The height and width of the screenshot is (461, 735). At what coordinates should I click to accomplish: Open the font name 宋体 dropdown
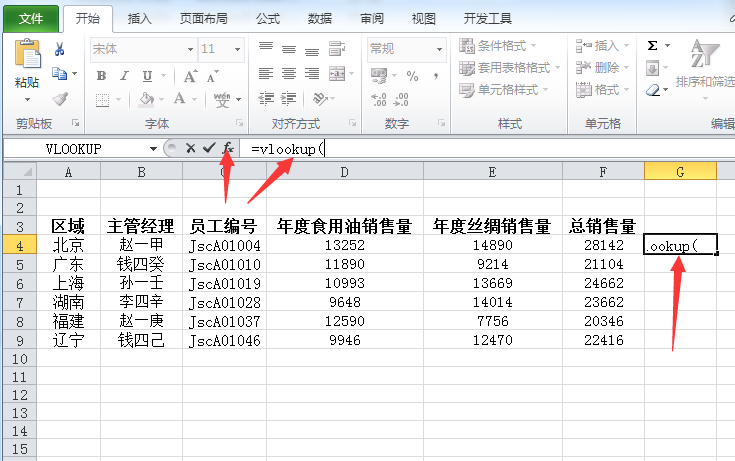coord(190,49)
